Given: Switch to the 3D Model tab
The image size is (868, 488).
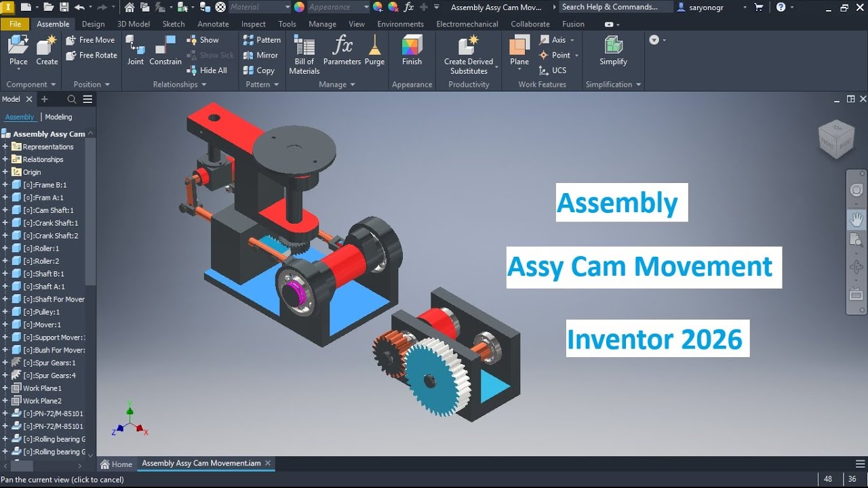Looking at the screenshot, I should point(134,24).
